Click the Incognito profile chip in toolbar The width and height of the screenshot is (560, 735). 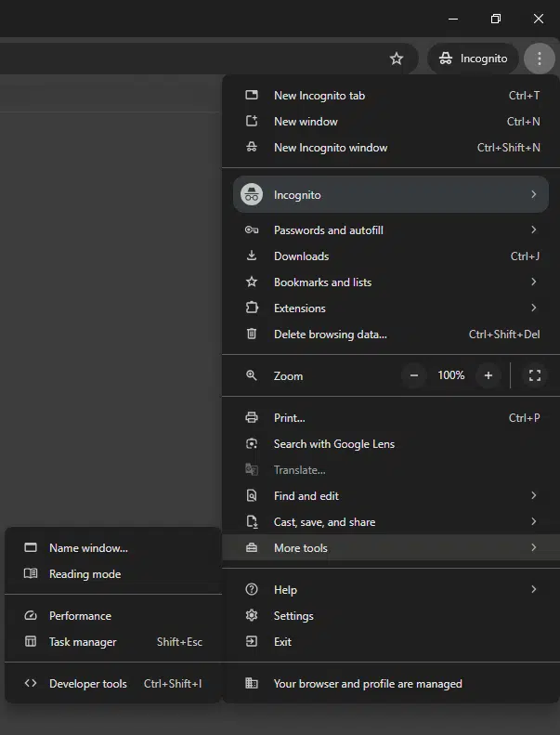click(x=473, y=59)
